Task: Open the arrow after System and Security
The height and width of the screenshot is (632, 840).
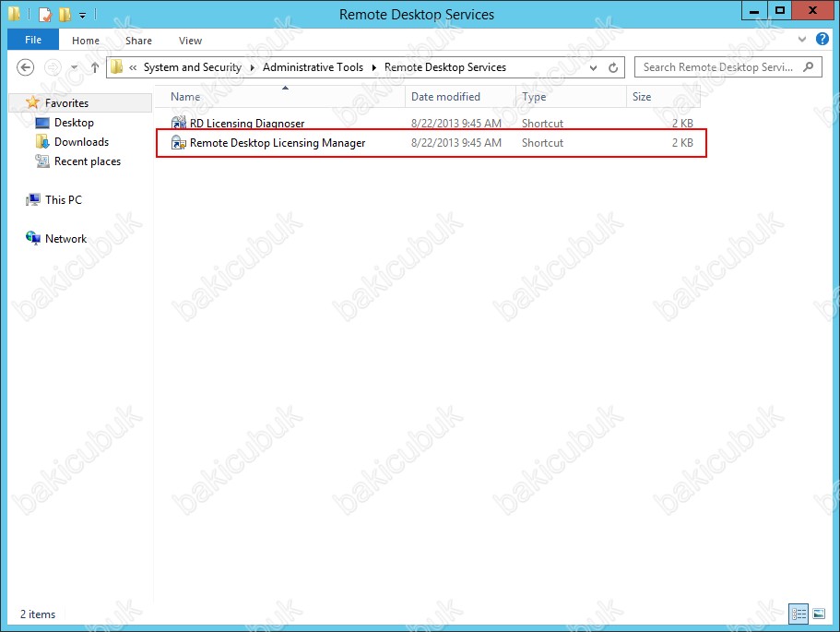Action: (253, 67)
